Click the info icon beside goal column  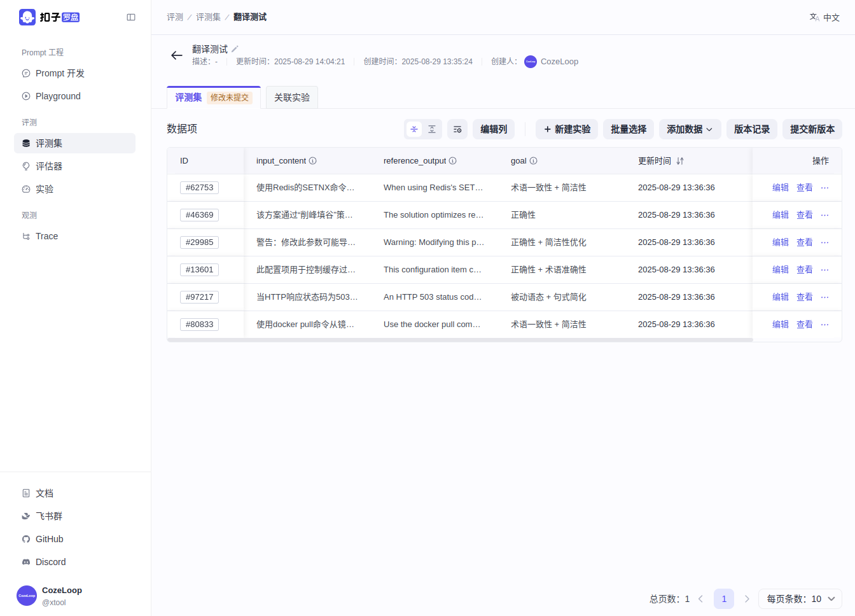[534, 161]
